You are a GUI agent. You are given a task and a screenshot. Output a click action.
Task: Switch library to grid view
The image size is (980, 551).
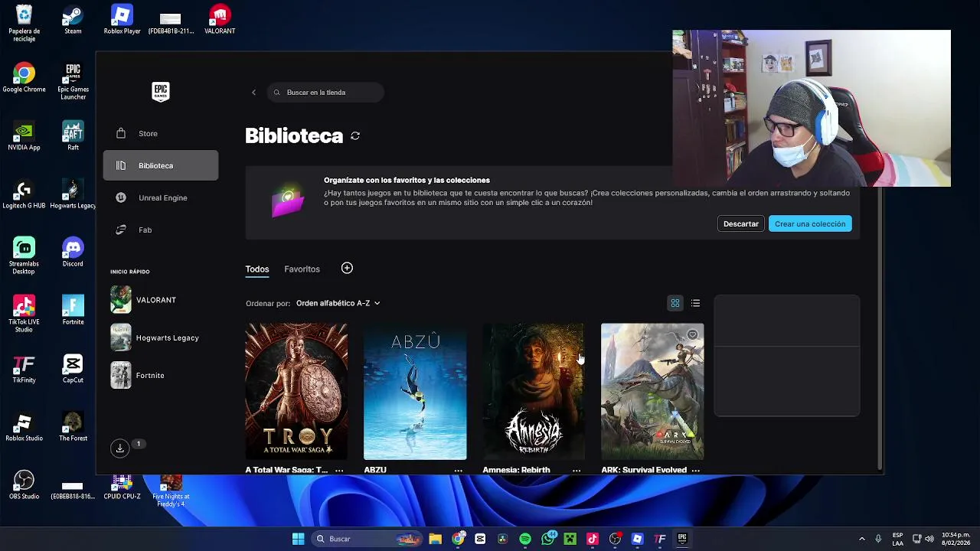coord(675,303)
